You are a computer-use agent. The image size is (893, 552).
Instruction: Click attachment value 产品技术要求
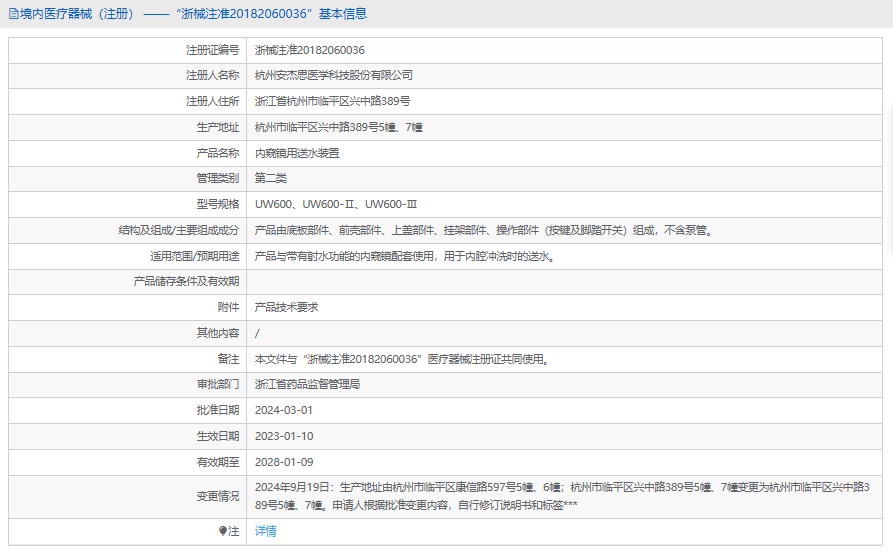tap(286, 307)
